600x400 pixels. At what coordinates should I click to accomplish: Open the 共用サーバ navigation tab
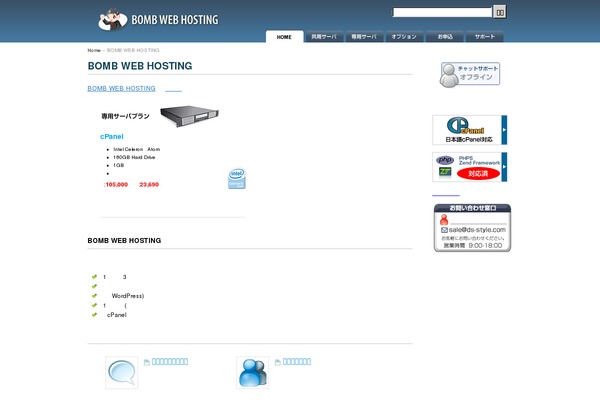pos(324,37)
